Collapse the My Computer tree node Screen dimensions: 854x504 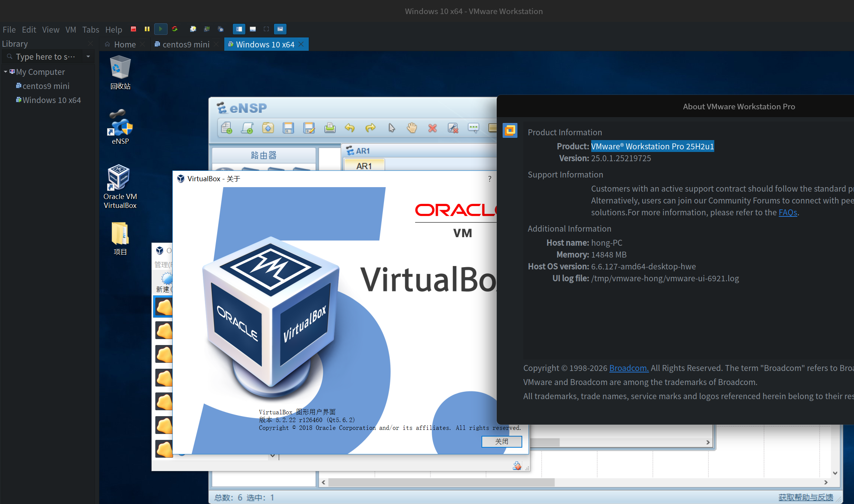(6, 72)
